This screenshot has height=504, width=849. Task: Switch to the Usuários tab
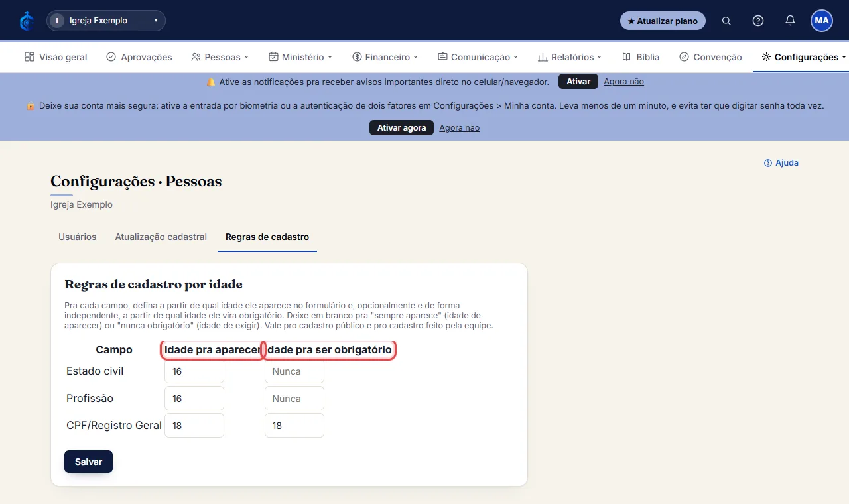[x=78, y=237]
